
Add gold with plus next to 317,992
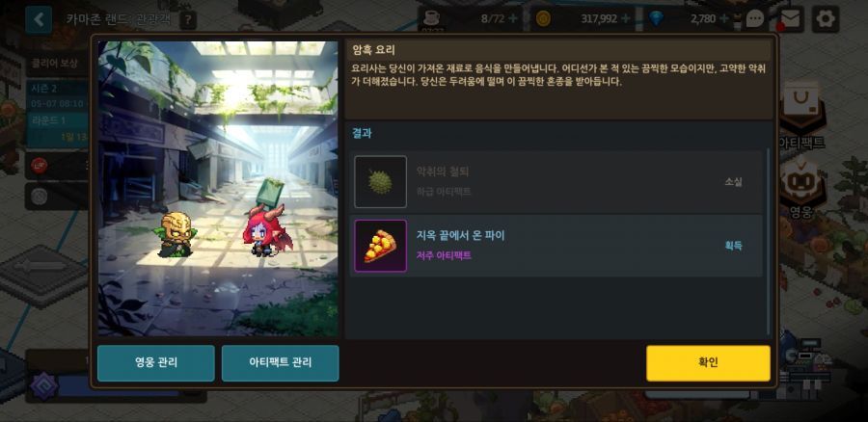coord(626,19)
